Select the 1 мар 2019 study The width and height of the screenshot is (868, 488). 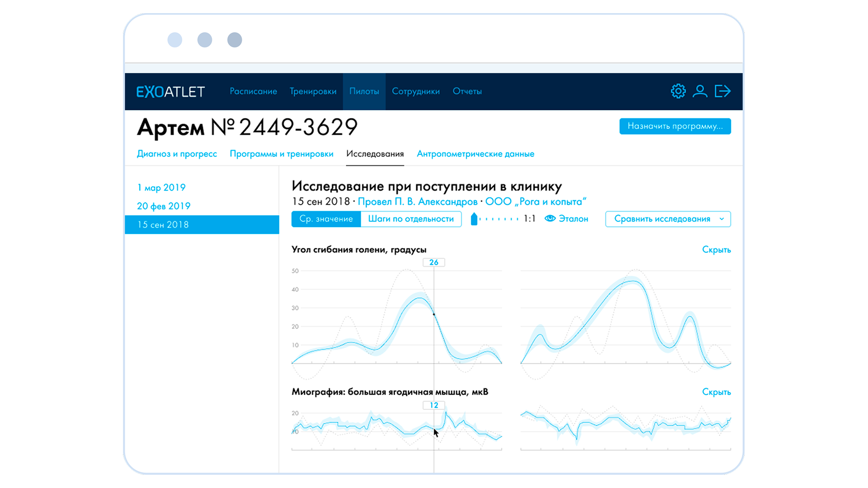tap(161, 188)
